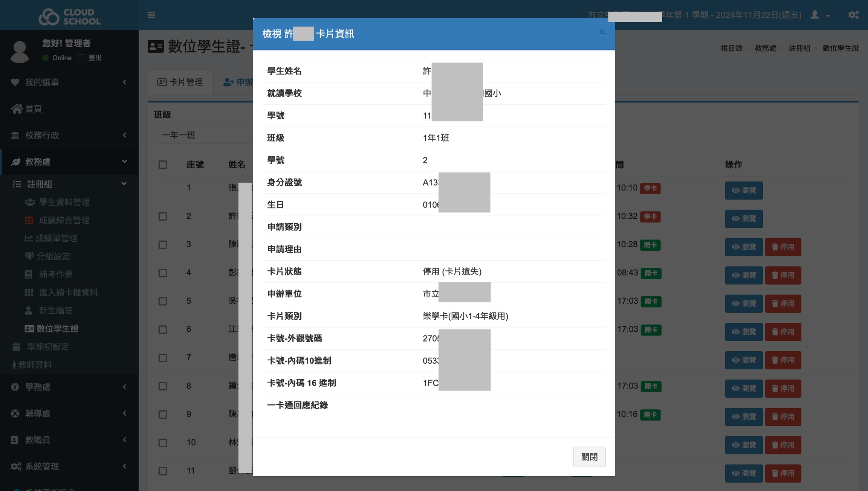Image resolution: width=868 pixels, height=491 pixels.
Task: Click the 關閉 button in the dialog
Action: pyautogui.click(x=589, y=457)
